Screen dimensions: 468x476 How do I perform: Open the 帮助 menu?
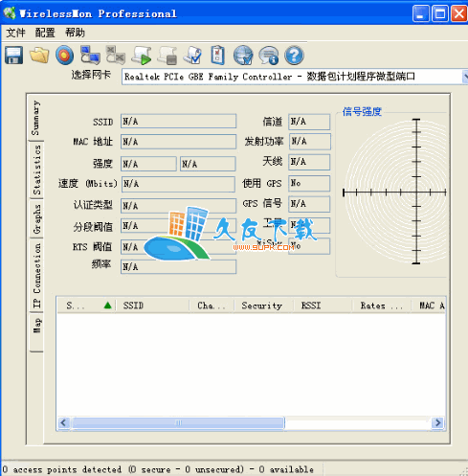pos(75,33)
